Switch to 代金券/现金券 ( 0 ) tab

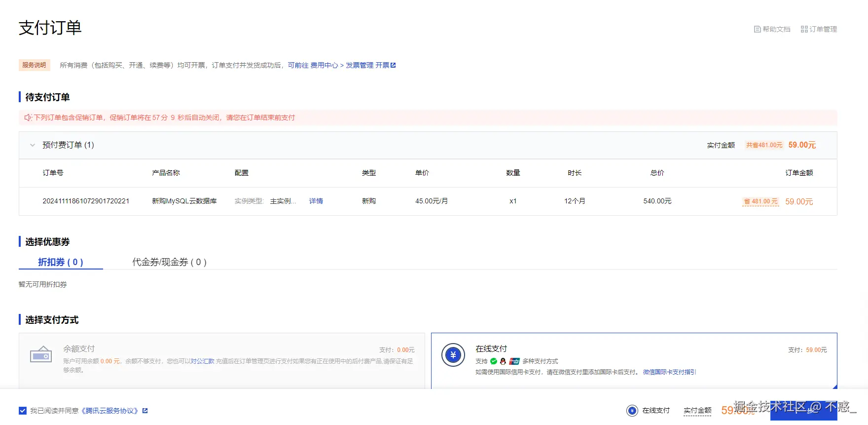(169, 262)
